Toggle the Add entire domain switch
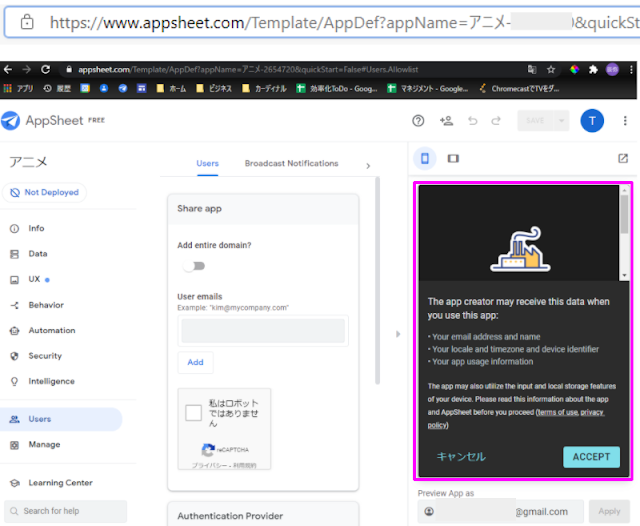640x526 pixels. 194,266
